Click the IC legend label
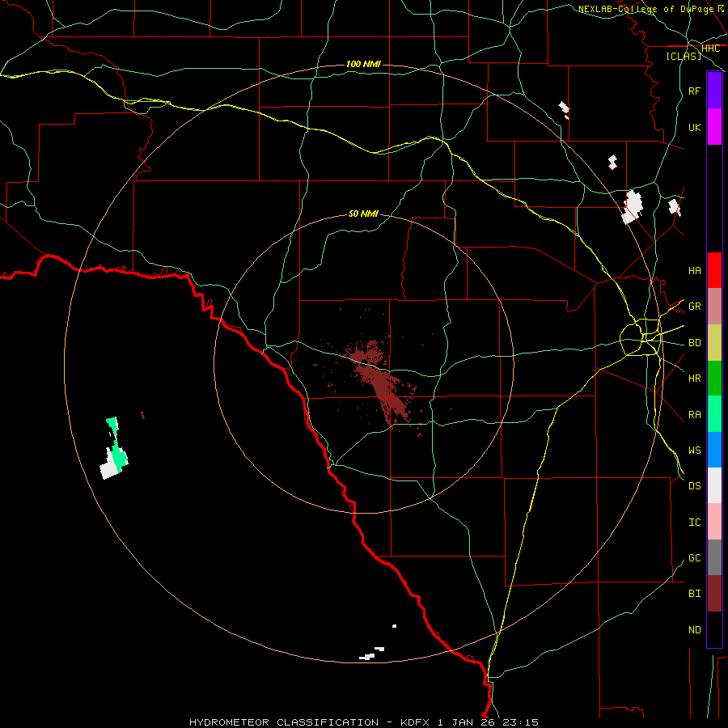This screenshot has width=728, height=728. [x=694, y=523]
